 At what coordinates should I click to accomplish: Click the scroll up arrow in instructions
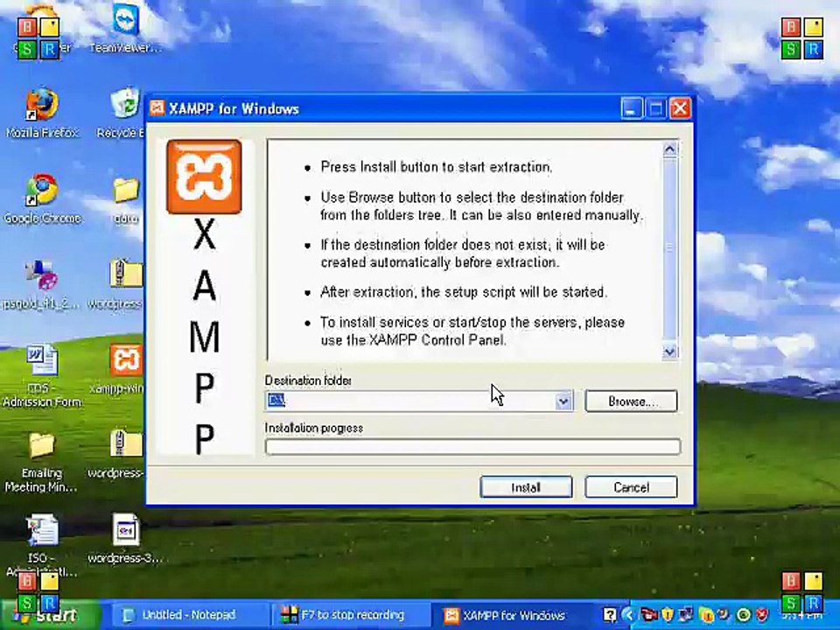669,150
